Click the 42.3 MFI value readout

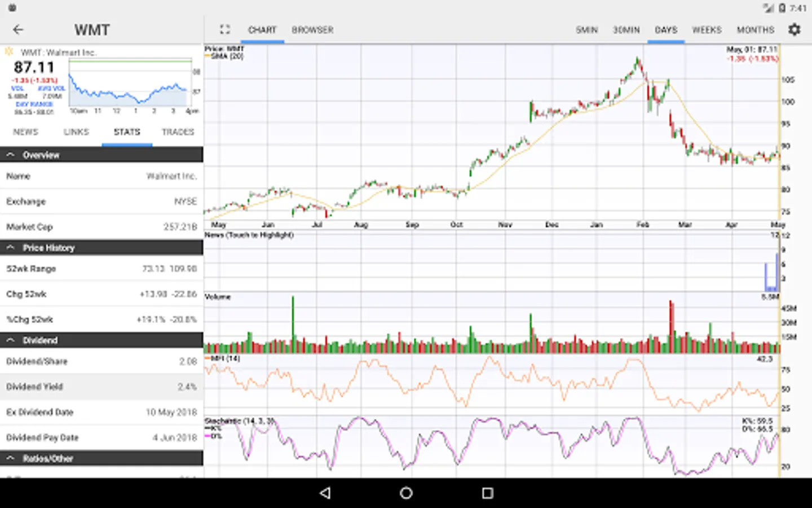click(765, 359)
